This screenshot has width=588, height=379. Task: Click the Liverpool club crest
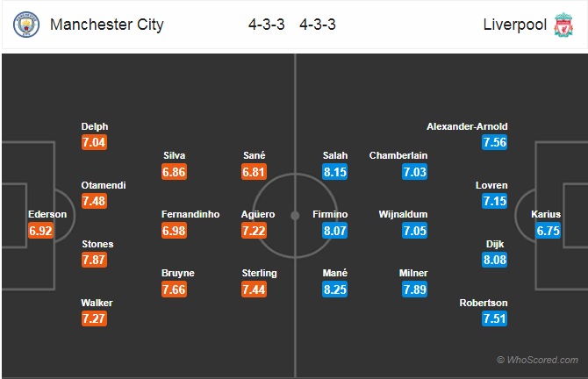click(563, 25)
